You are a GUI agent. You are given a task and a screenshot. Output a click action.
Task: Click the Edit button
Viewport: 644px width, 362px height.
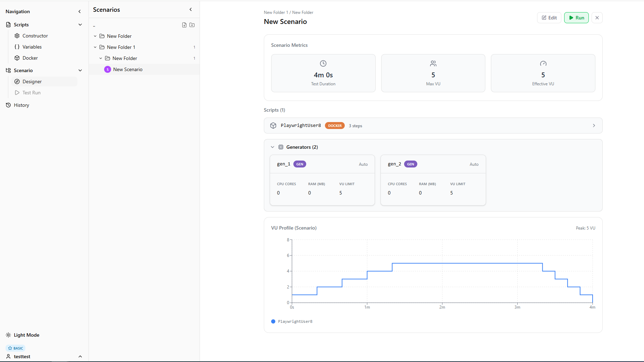[x=549, y=18]
